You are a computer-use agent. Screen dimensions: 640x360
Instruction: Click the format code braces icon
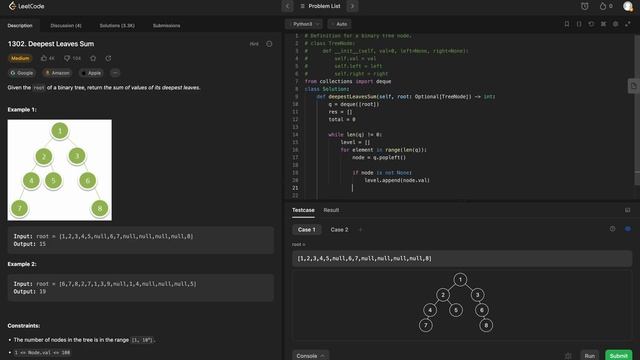point(579,24)
